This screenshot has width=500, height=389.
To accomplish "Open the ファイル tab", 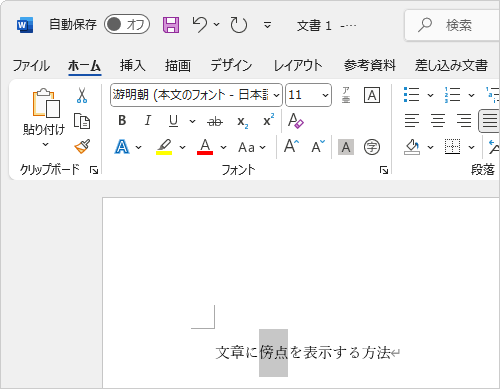I will point(31,65).
